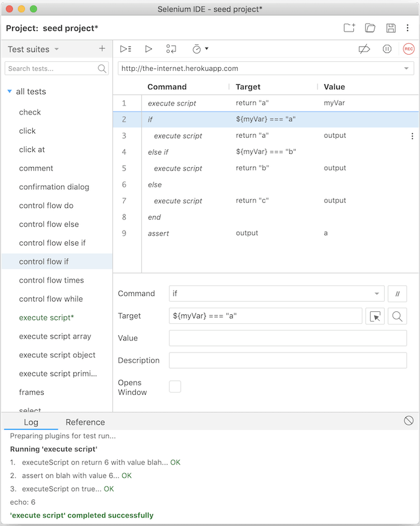
Task: Click the step over commands icon
Action: 171,49
